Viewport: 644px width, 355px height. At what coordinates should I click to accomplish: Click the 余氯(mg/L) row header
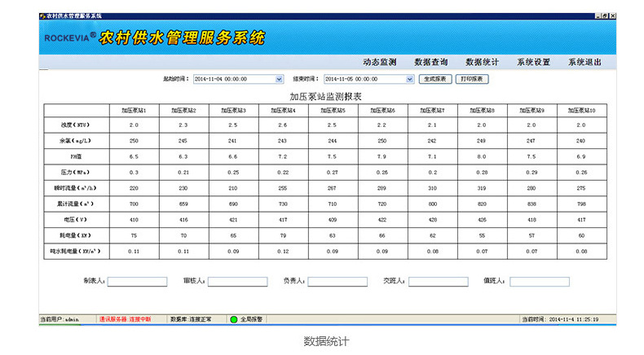point(77,141)
